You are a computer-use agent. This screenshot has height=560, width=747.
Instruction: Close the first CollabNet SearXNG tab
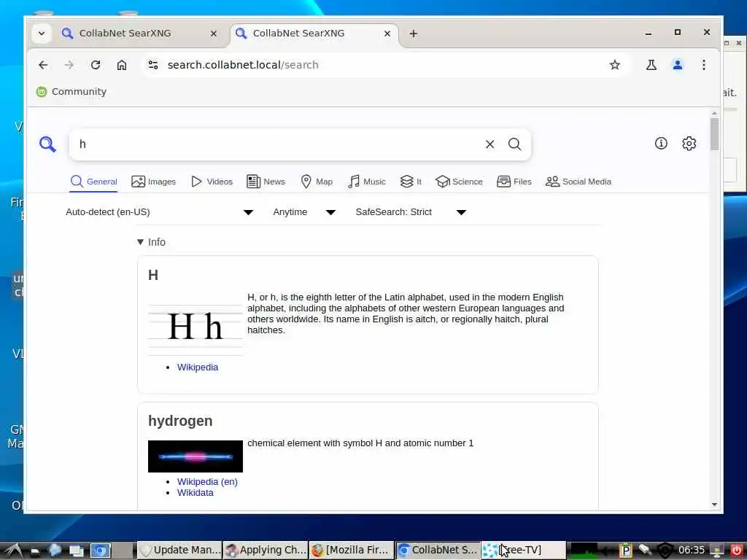coord(214,34)
